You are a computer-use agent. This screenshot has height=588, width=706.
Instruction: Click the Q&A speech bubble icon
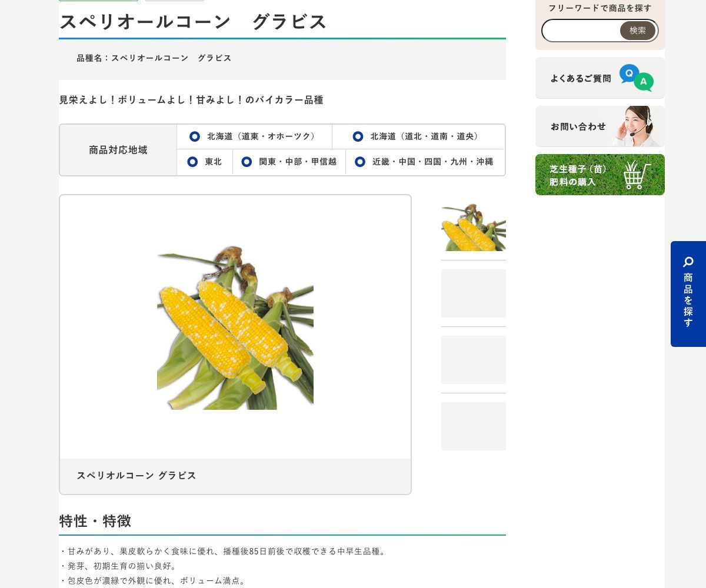637,78
